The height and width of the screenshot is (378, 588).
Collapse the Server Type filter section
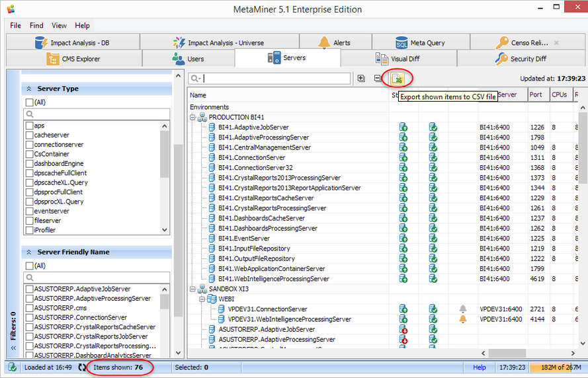coord(28,89)
